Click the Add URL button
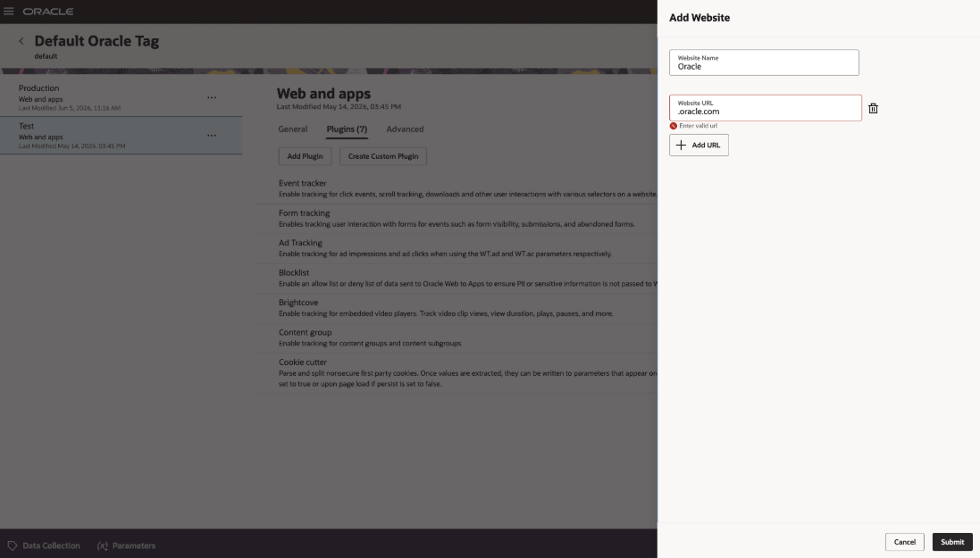This screenshot has width=980, height=558. (x=699, y=145)
